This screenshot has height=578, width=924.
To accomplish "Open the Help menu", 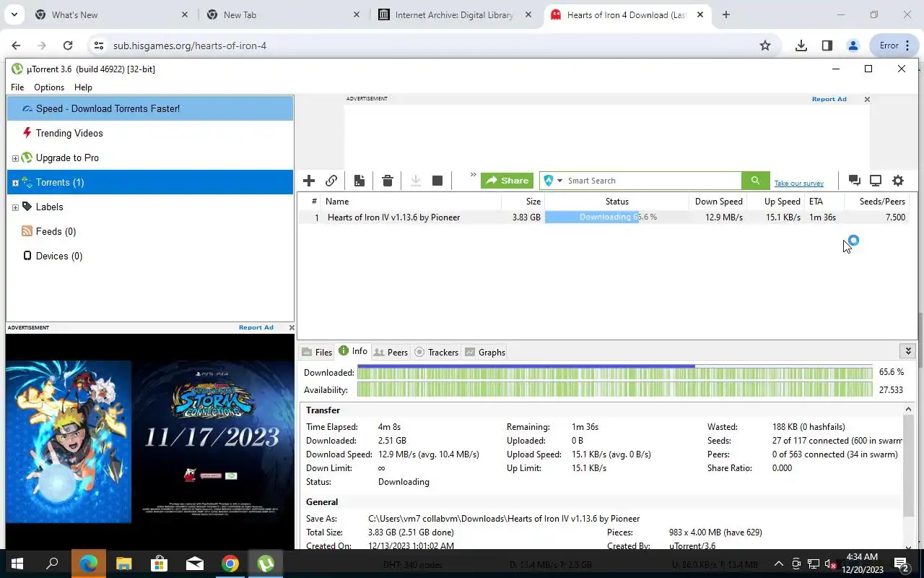I will [x=83, y=87].
